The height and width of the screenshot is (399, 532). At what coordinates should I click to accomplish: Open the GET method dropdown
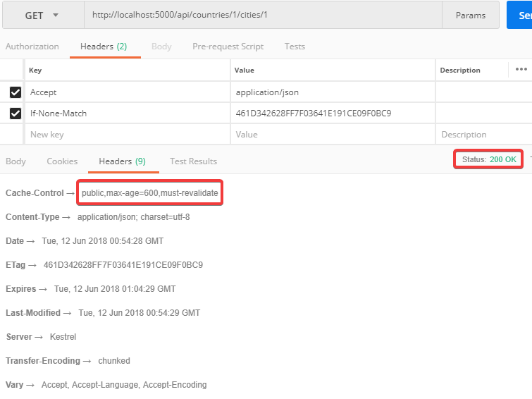click(42, 16)
